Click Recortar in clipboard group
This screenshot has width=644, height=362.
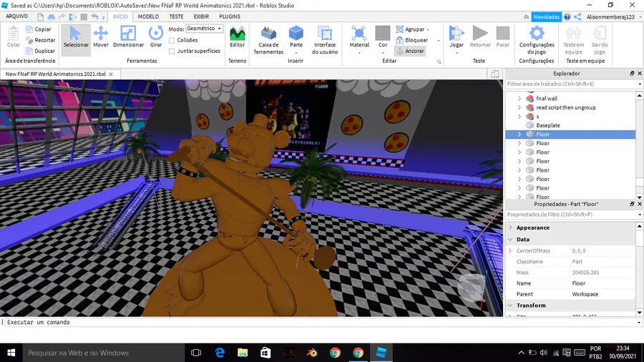pos(40,40)
